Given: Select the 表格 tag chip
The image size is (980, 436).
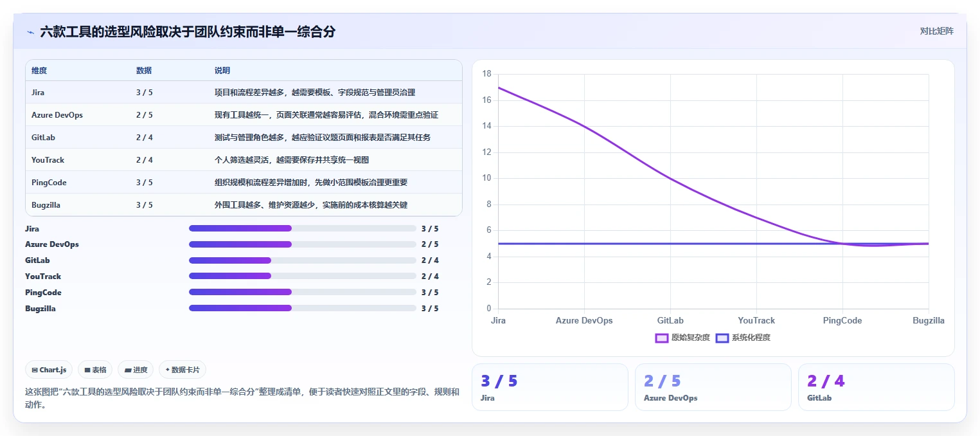Looking at the screenshot, I should click(x=94, y=370).
